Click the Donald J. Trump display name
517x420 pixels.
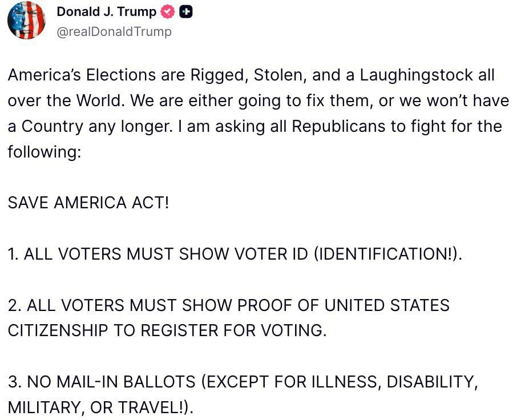(x=107, y=11)
